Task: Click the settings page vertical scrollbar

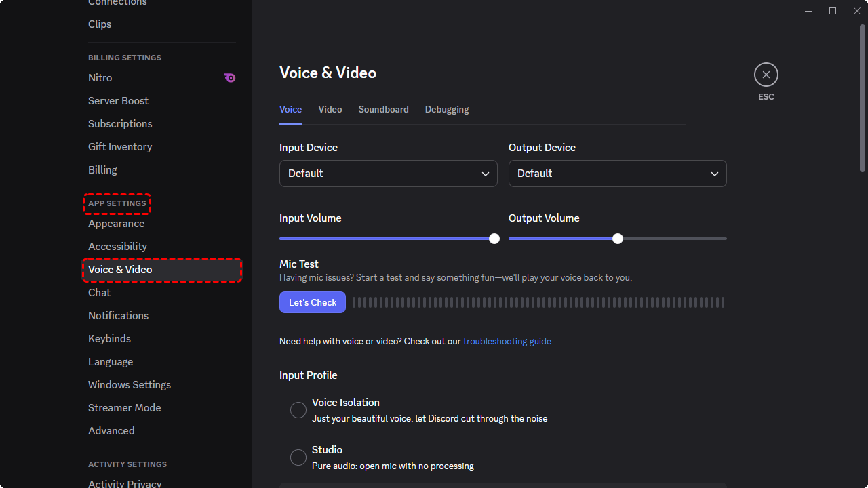Action: tap(863, 98)
